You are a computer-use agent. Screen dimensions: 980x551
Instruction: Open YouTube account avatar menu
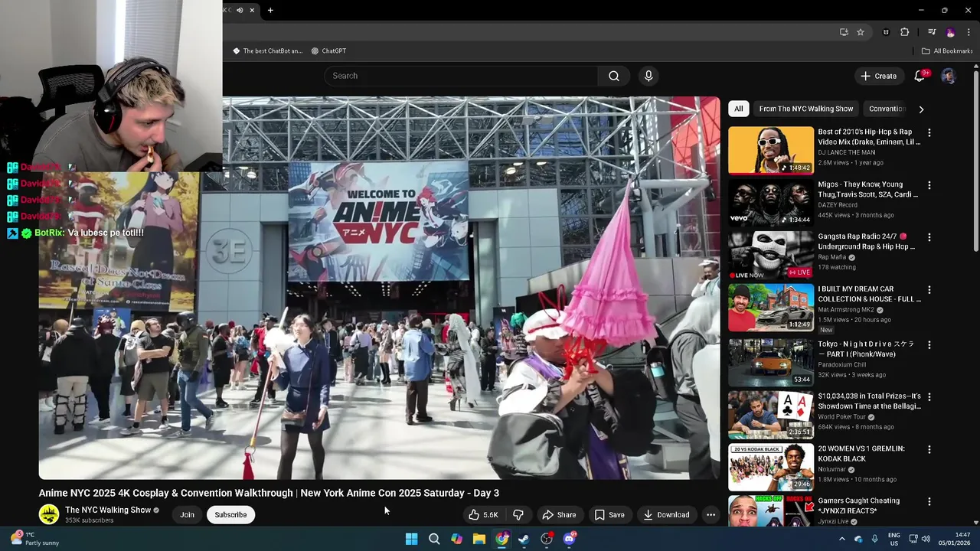[948, 76]
